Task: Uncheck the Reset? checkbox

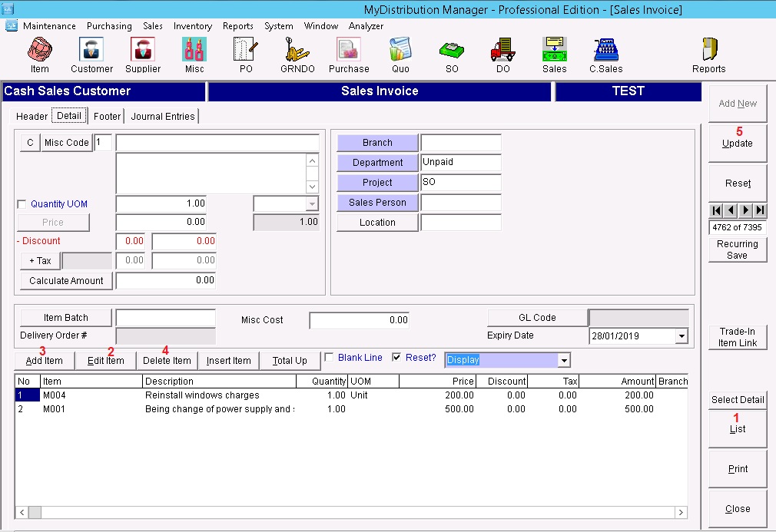Action: 396,358
